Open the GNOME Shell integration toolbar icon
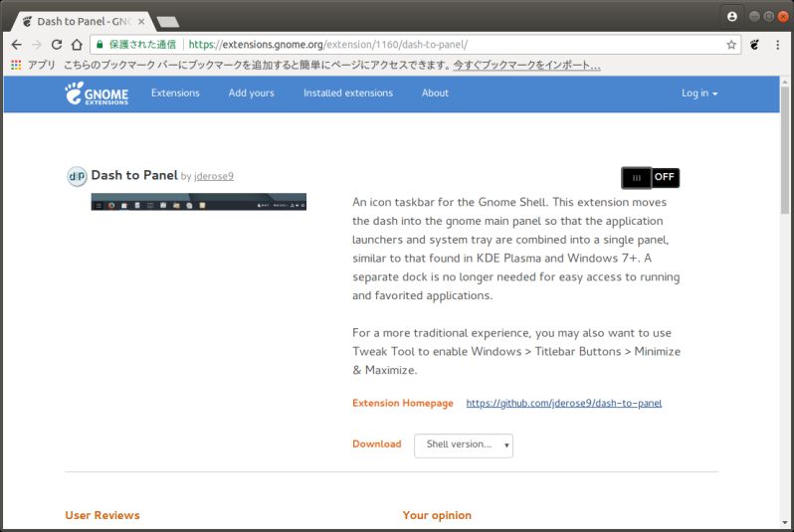This screenshot has width=794, height=532. click(x=754, y=45)
